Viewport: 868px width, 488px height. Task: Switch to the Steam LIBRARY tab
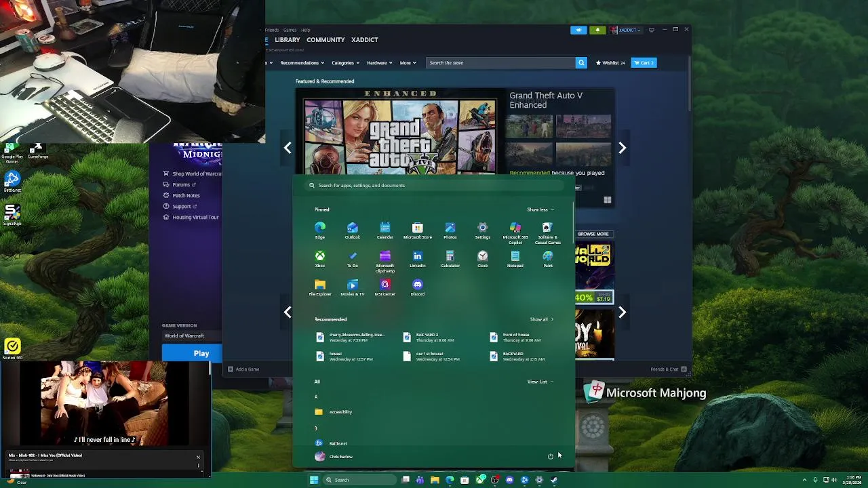(x=288, y=40)
